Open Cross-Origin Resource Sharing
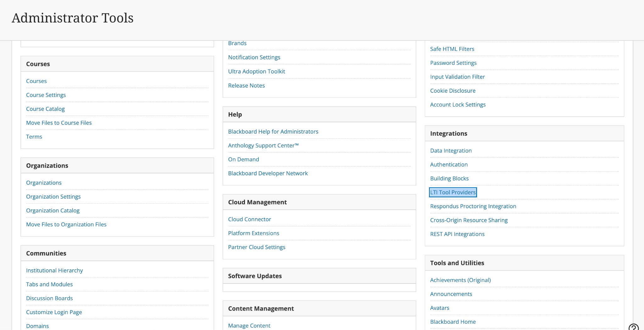The width and height of the screenshot is (644, 330). (x=469, y=220)
